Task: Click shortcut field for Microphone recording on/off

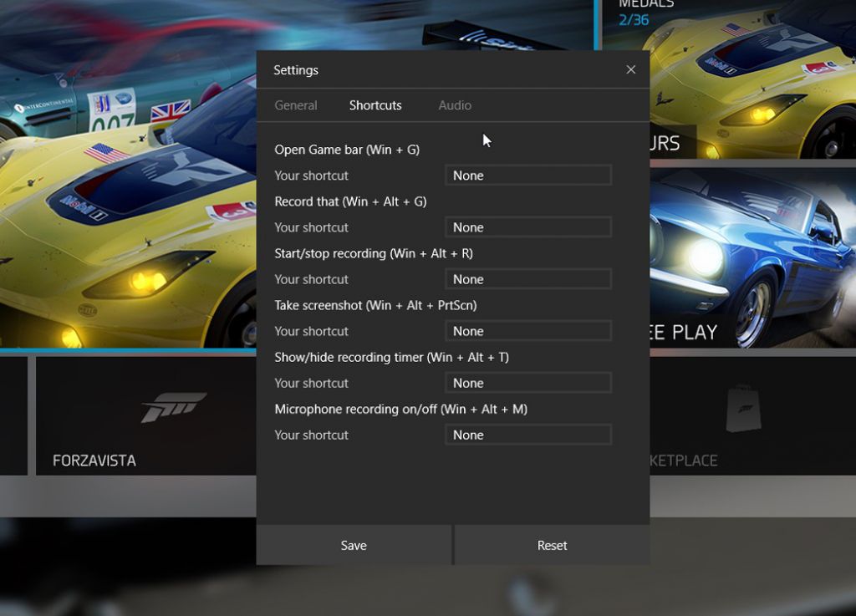Action: [528, 435]
